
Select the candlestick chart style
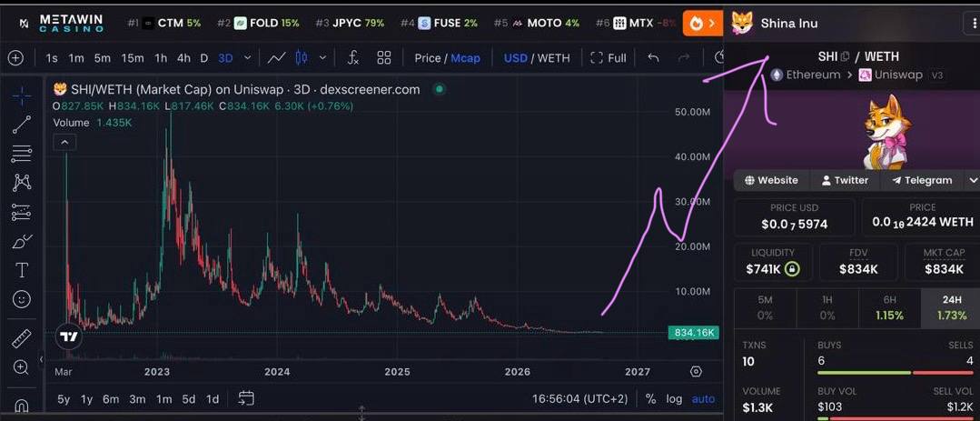302,58
